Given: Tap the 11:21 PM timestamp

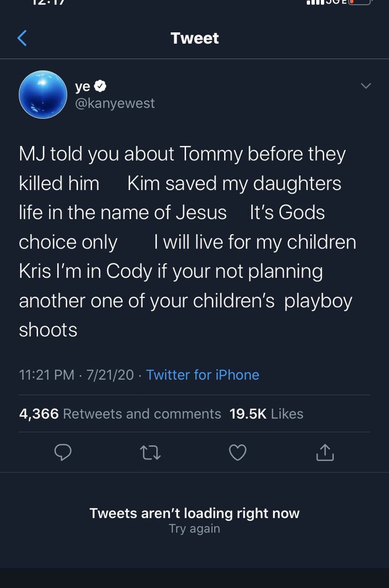Looking at the screenshot, I should (47, 375).
